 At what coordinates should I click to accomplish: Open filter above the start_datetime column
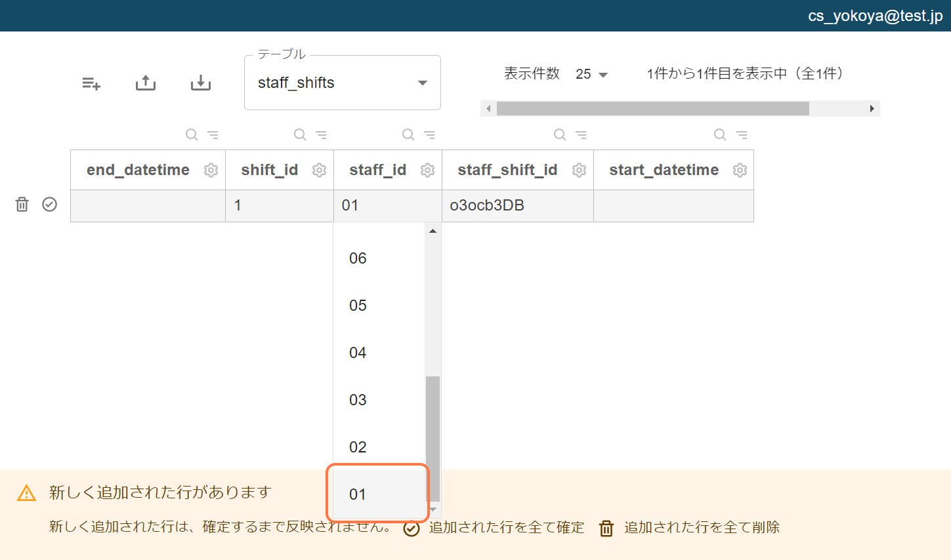[x=742, y=134]
